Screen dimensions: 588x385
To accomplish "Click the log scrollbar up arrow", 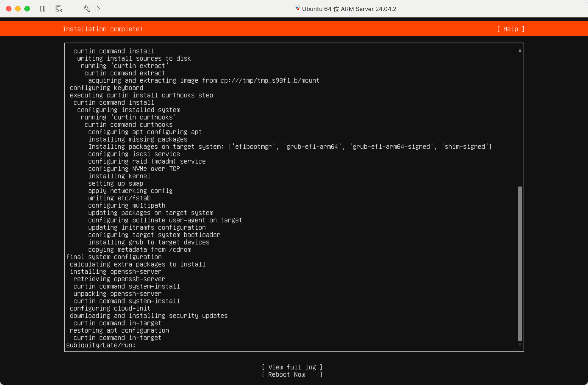I will [x=520, y=51].
